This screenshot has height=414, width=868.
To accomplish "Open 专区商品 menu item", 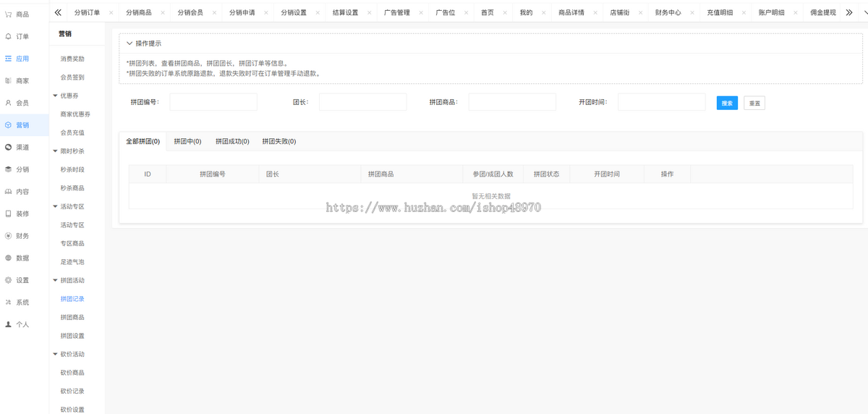I will click(x=72, y=243).
